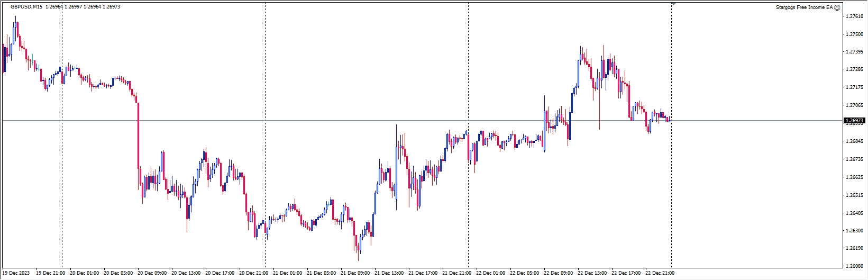
Task: Click the 20 Dec 21:00 time label
Action: tap(254, 273)
